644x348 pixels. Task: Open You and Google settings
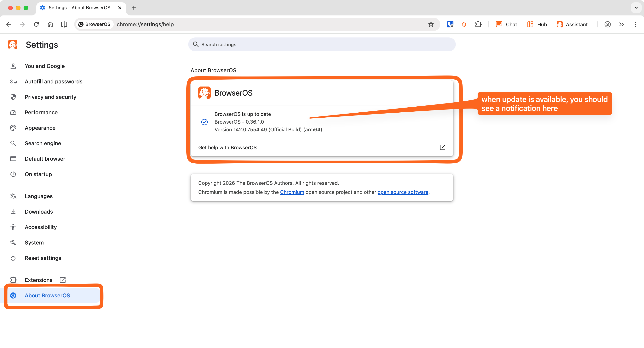[51, 66]
